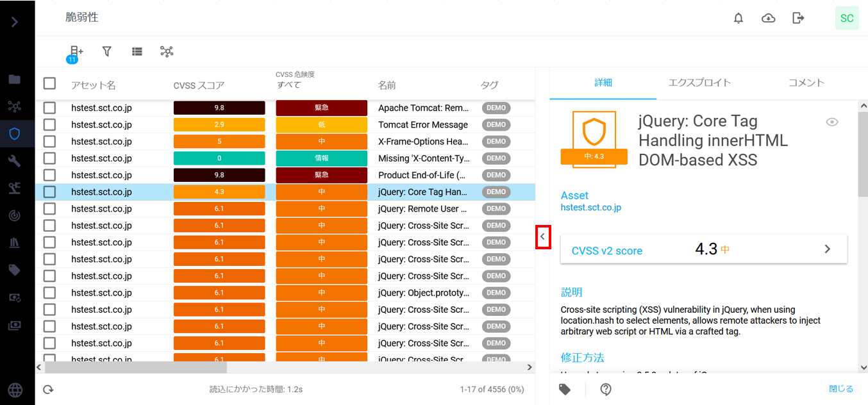Image resolution: width=868 pixels, height=405 pixels.
Task: Open the tag icon in sidebar
Action: point(15,270)
